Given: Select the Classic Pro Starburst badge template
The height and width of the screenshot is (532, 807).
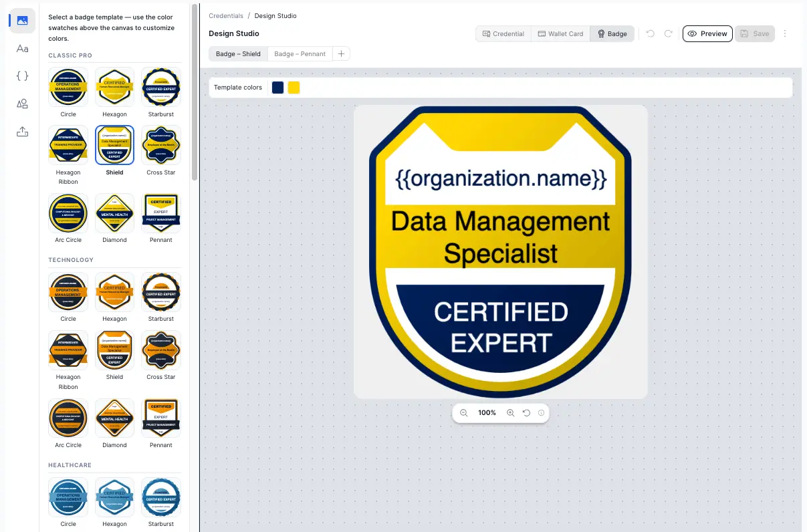Looking at the screenshot, I should (x=160, y=87).
